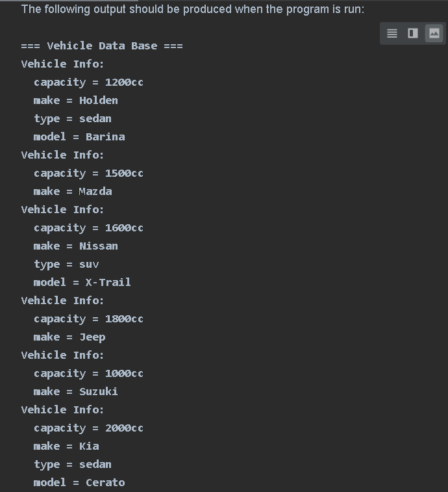Click the preview-only image icon

(434, 33)
